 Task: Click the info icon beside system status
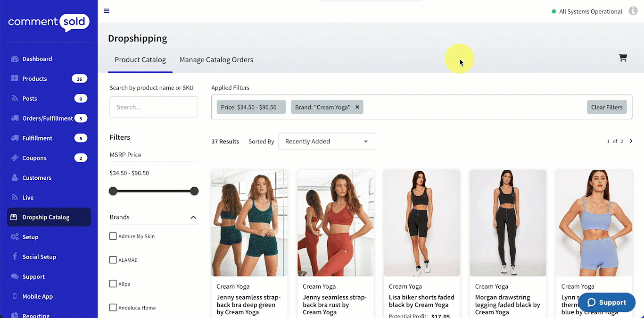click(633, 11)
